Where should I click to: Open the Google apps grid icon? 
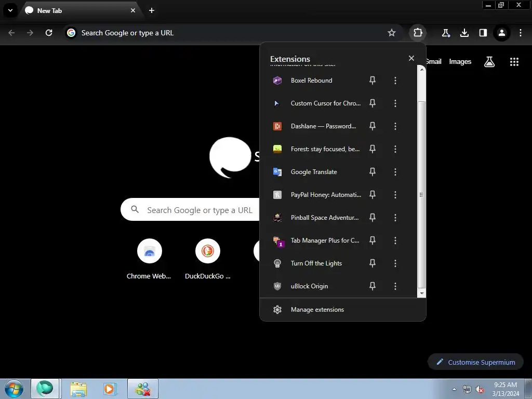pyautogui.click(x=514, y=62)
